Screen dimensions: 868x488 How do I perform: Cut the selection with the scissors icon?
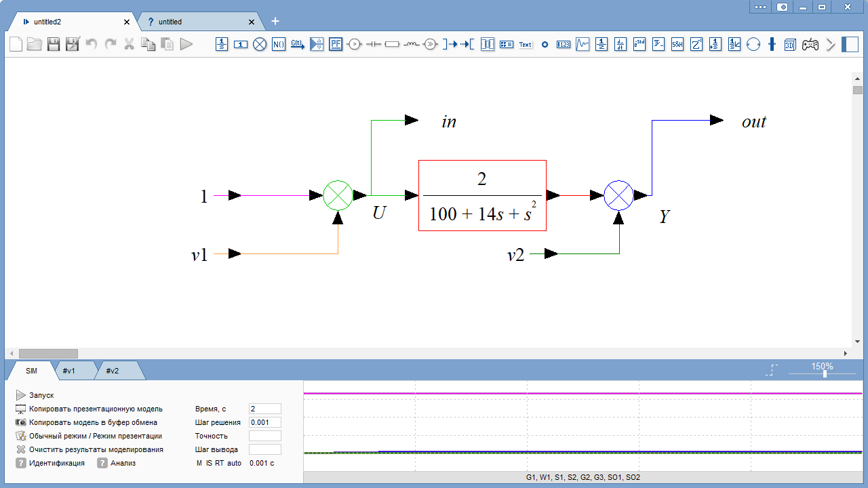[x=129, y=45]
